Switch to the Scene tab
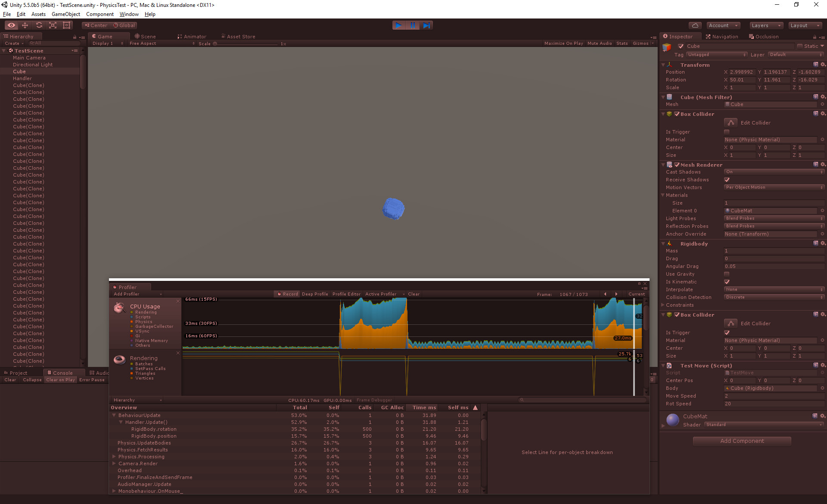 [148, 36]
